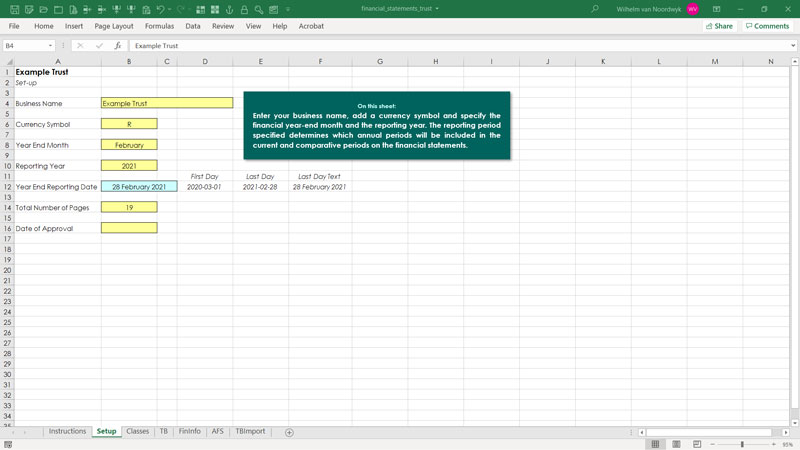Open the file name dropdown in title bar
This screenshot has height=450, width=800.
click(x=437, y=9)
